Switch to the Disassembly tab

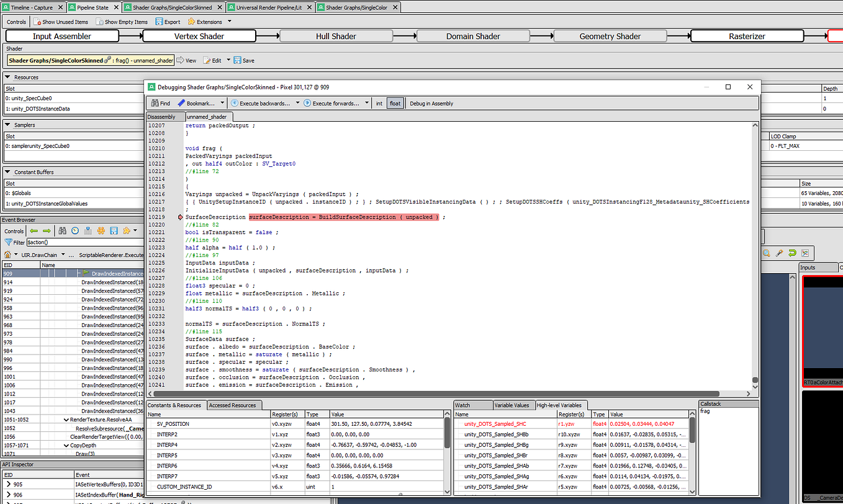click(162, 116)
